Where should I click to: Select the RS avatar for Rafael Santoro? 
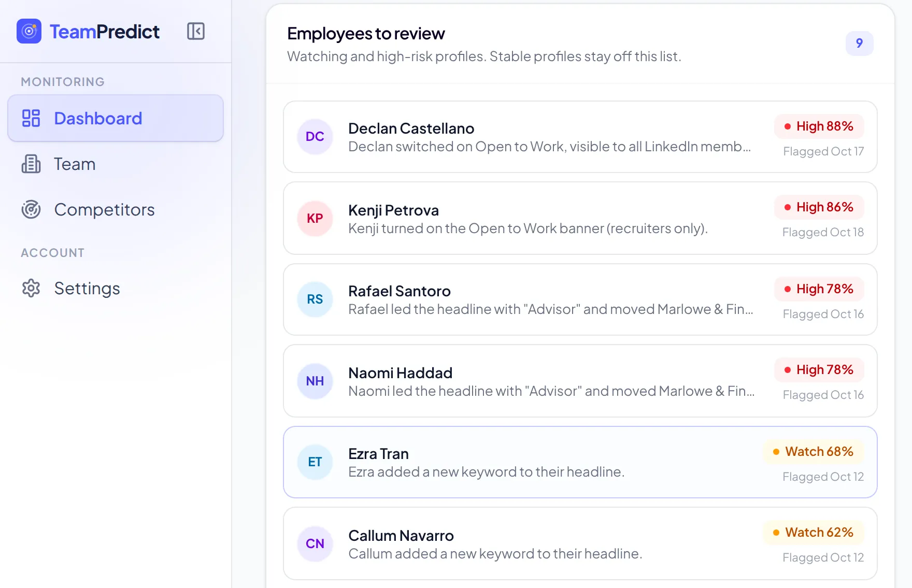[x=315, y=299]
